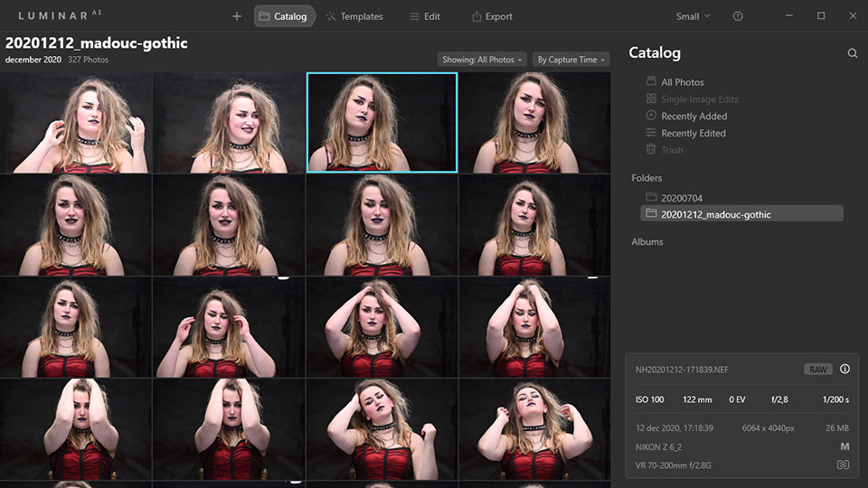The image size is (868, 488).
Task: Click the 327 Photos count text
Action: pos(88,60)
